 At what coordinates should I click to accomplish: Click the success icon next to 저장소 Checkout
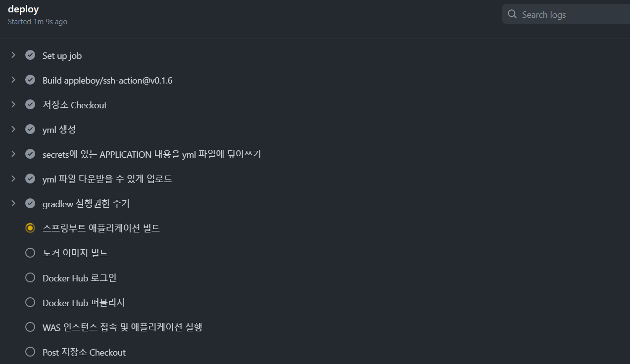tap(30, 104)
